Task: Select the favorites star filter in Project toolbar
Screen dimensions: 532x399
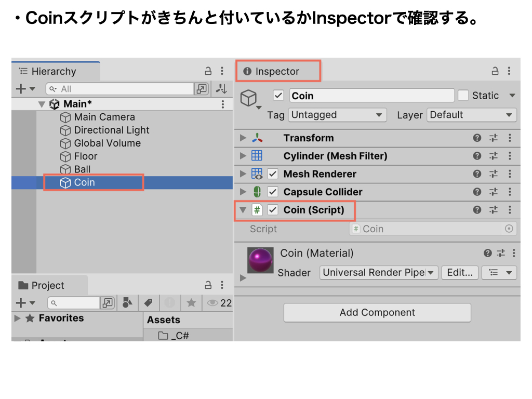Action: click(x=191, y=303)
